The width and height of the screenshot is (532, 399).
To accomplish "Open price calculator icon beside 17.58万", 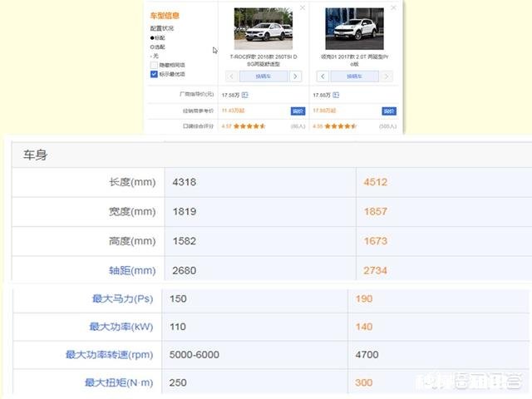I will coord(245,95).
